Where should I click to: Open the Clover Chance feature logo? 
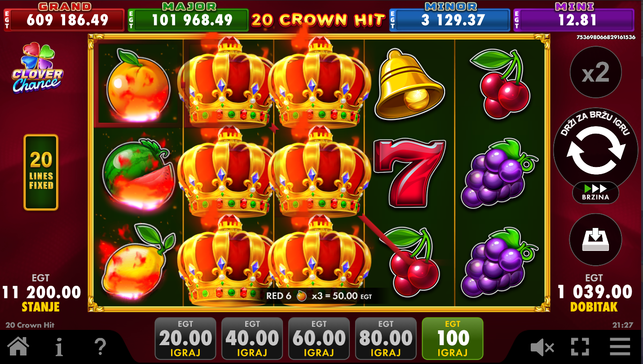pos(38,68)
